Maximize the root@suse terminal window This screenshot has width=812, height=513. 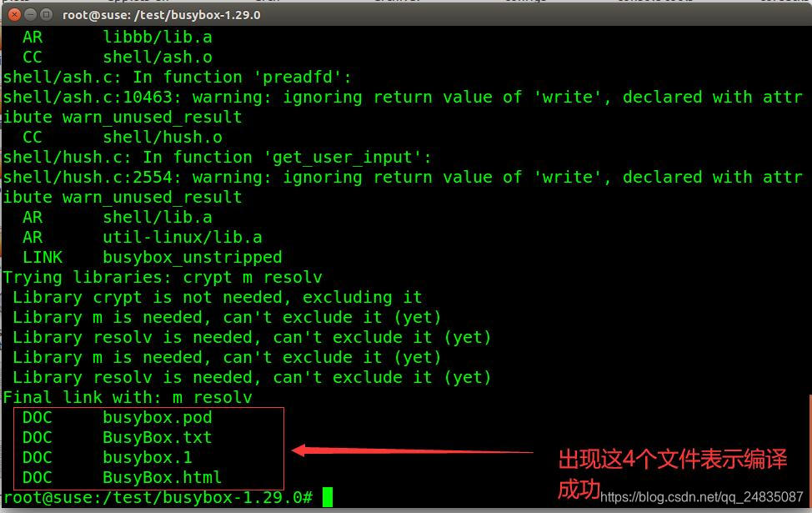(46, 14)
